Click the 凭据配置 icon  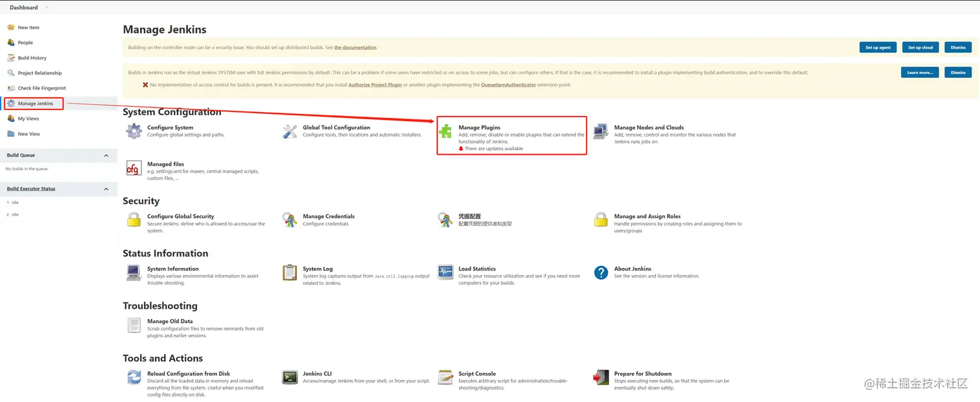coord(445,220)
